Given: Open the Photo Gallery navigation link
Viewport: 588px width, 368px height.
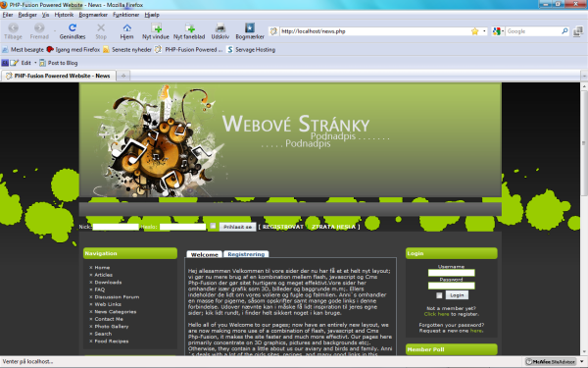Looking at the screenshot, I should coord(112,327).
